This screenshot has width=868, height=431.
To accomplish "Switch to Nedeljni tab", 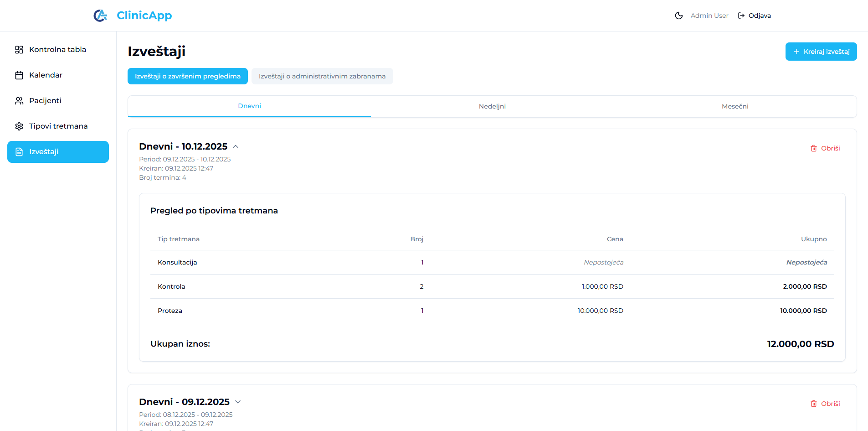I will click(492, 106).
